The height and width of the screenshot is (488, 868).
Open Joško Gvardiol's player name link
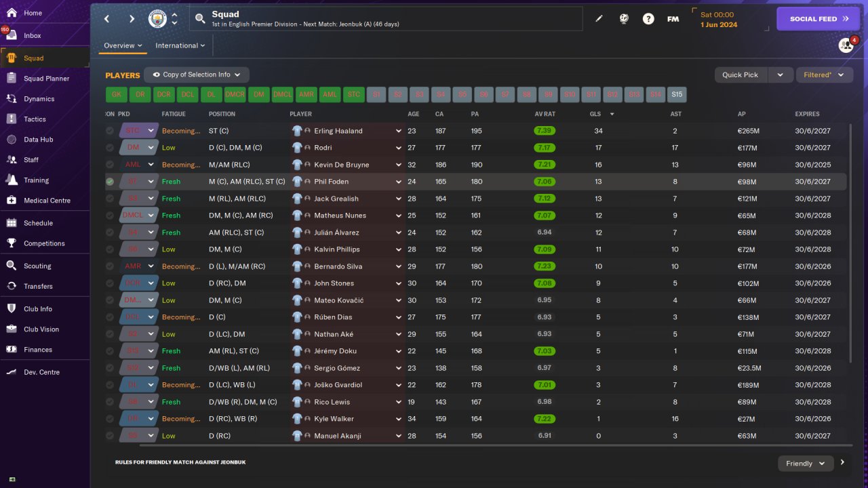339,385
